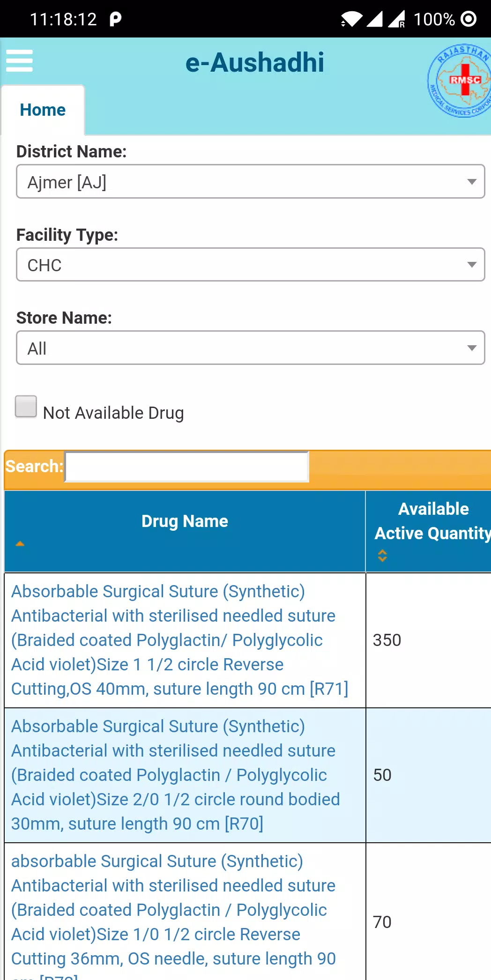Open the hamburger menu icon
Viewport: 491px width, 980px height.
point(19,61)
